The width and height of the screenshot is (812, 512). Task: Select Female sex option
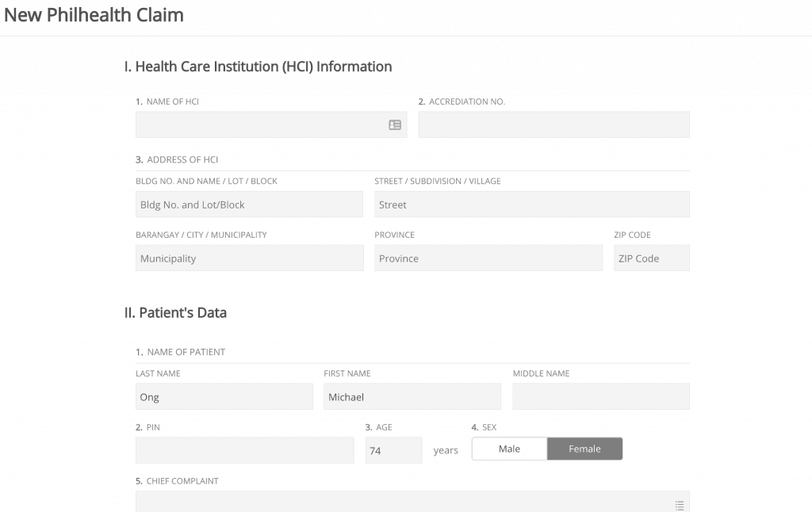pyautogui.click(x=584, y=449)
